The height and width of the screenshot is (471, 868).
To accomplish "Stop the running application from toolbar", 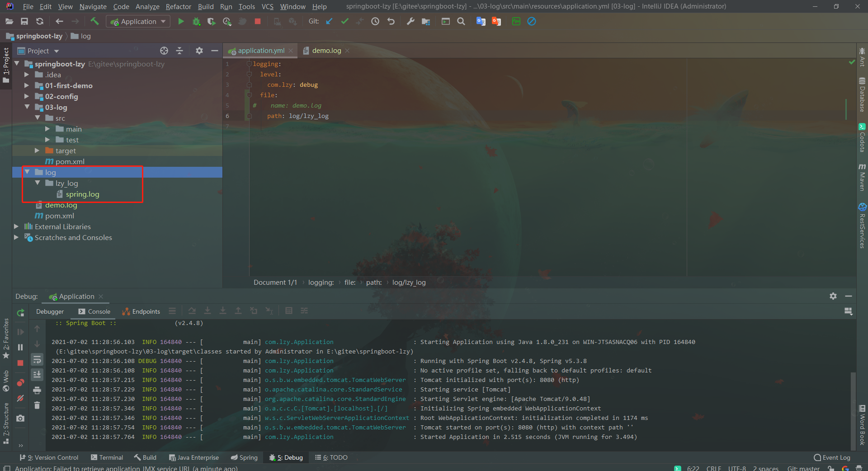I will coord(258,21).
